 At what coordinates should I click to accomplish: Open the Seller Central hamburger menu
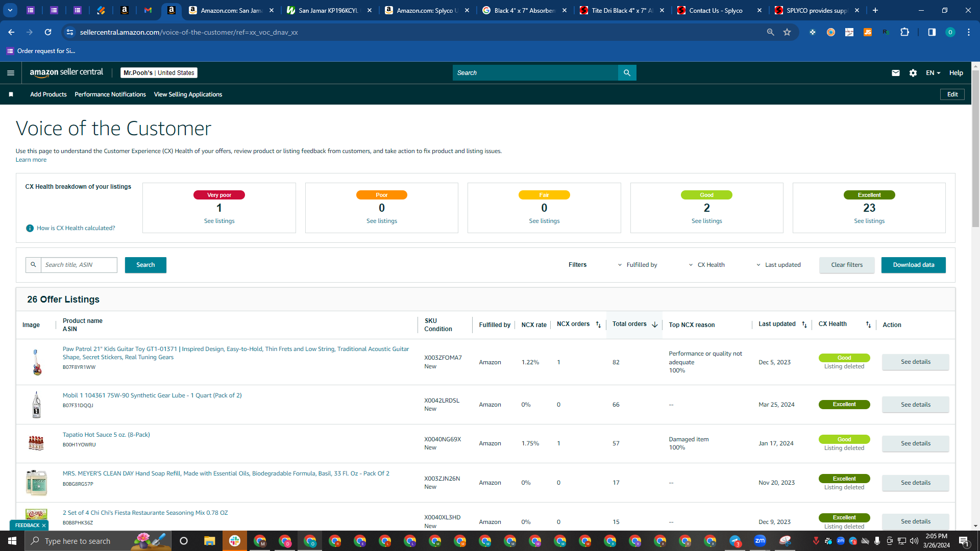coord(11,73)
